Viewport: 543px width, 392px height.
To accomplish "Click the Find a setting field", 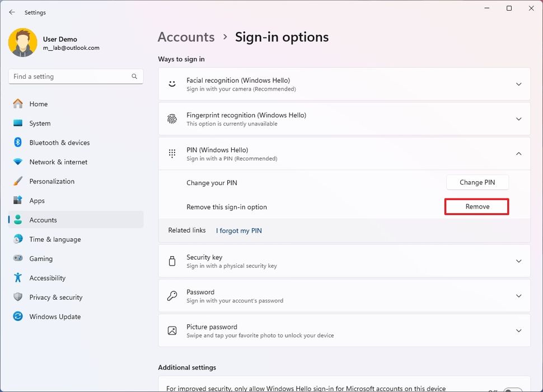I will tap(73, 76).
